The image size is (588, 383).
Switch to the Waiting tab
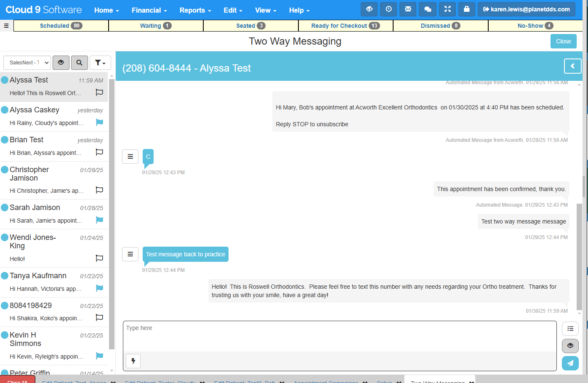tap(156, 26)
